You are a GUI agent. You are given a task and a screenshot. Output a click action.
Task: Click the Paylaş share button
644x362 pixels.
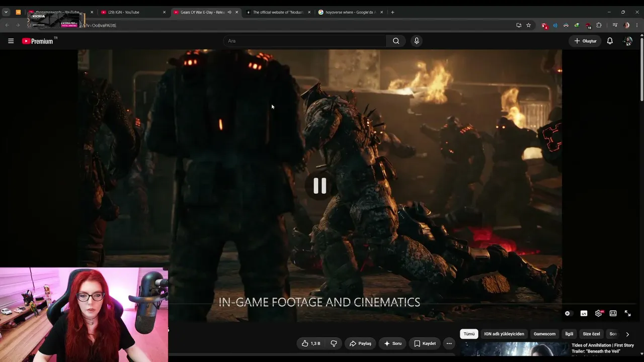[x=360, y=343]
